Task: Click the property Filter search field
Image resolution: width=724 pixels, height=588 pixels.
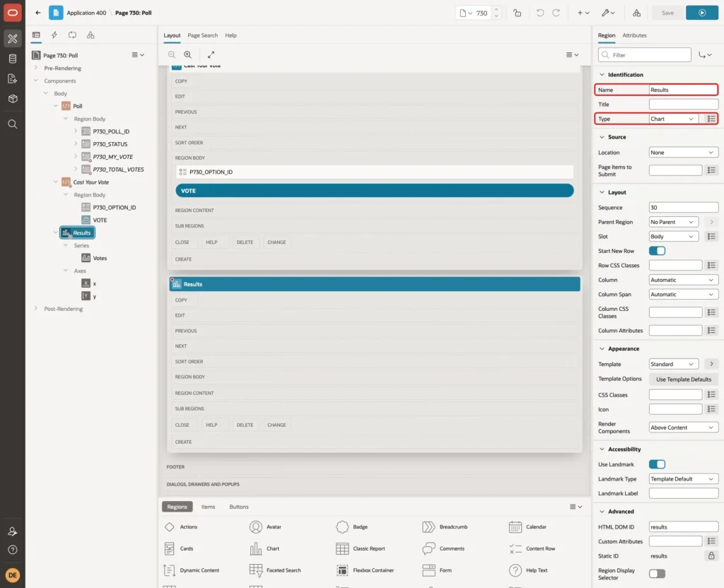Action: tap(645, 55)
